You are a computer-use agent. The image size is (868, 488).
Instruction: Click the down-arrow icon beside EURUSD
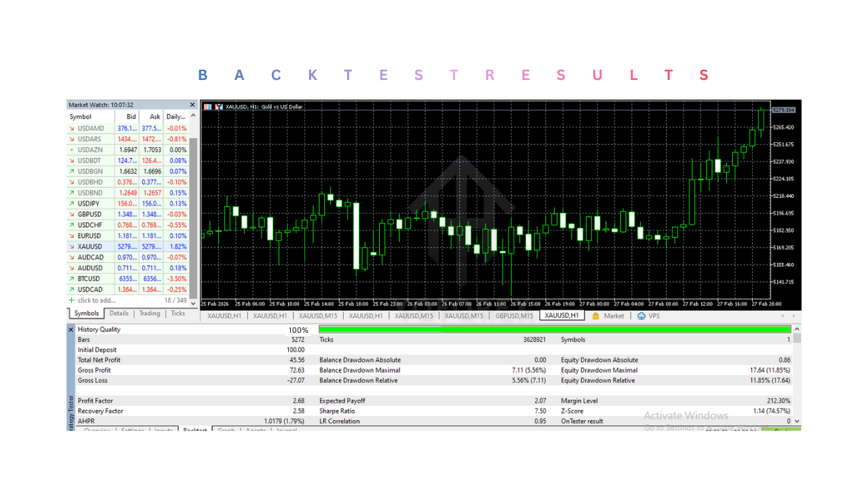[x=73, y=235]
